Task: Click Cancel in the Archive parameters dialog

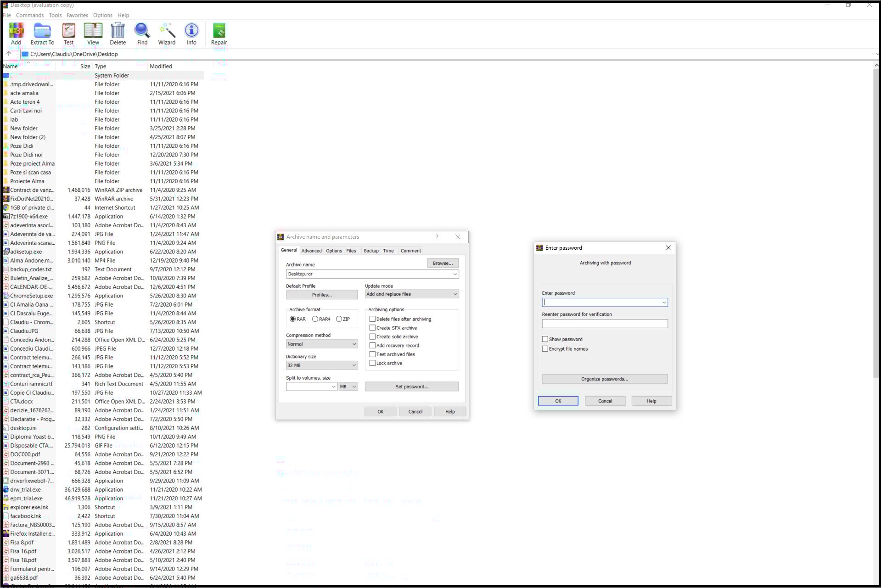Action: point(415,412)
